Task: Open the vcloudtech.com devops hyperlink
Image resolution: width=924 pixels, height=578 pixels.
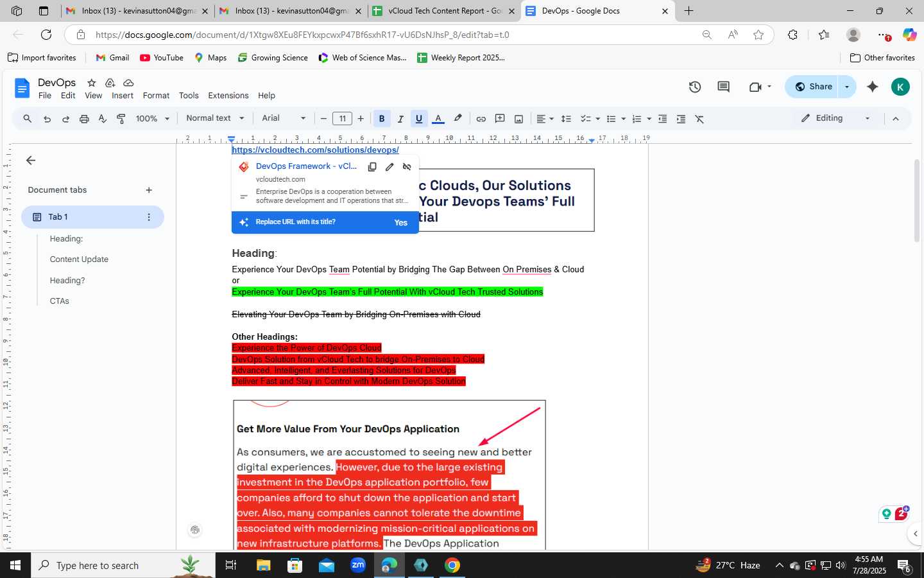Action: pyautogui.click(x=315, y=150)
